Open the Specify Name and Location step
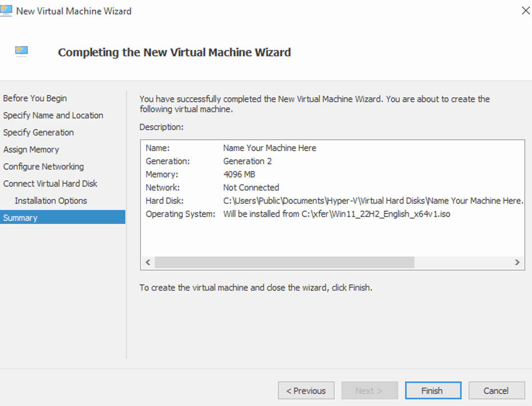The image size is (532, 406). point(53,116)
